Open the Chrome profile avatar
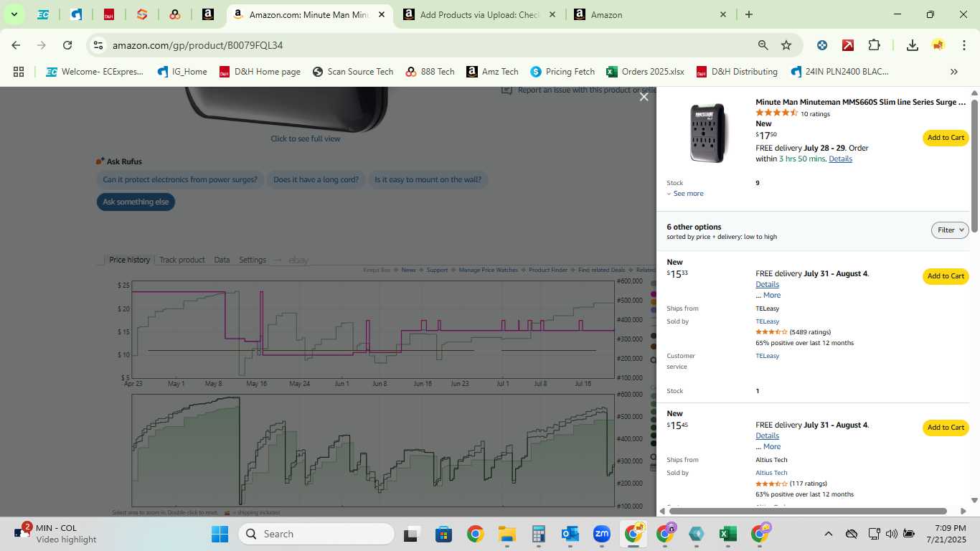The height and width of the screenshot is (551, 980). point(938,45)
